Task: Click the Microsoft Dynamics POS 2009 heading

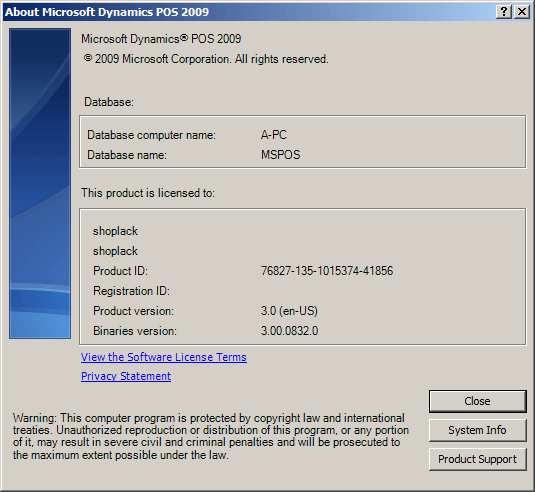Action: 161,39
